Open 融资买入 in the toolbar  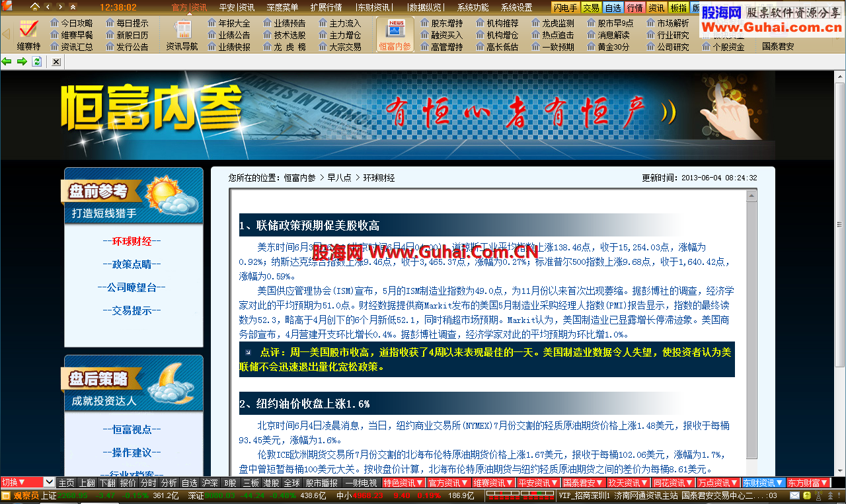442,35
